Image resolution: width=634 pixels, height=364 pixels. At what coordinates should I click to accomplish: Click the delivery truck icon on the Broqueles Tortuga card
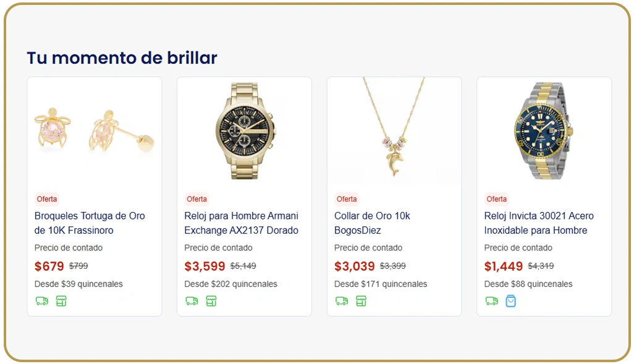(x=41, y=301)
